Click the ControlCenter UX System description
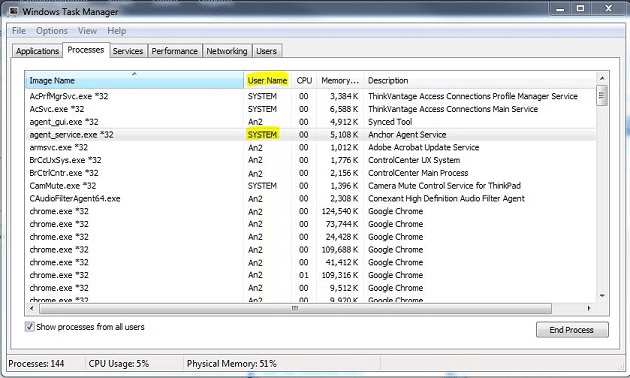Screen dimensions: 630x378 tap(414, 160)
